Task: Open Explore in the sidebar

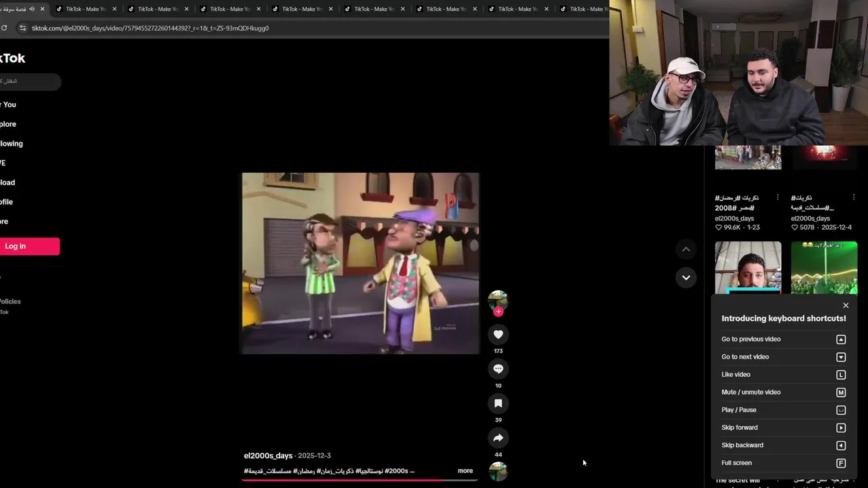Action: click(x=8, y=124)
